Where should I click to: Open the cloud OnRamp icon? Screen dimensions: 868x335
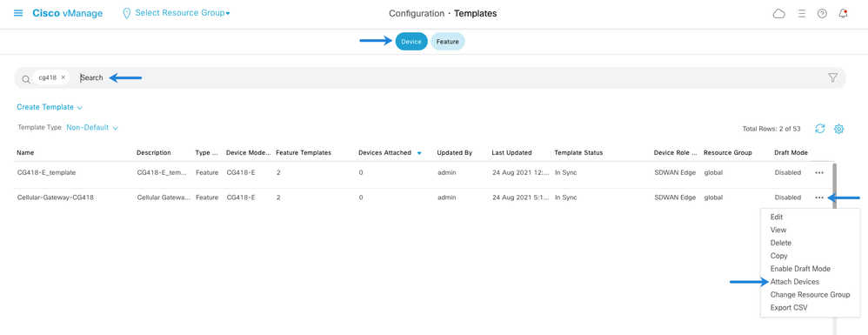click(779, 14)
